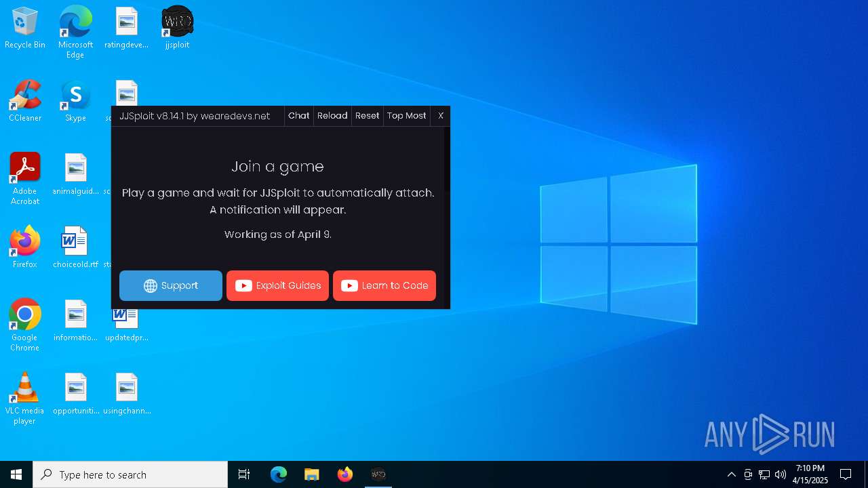868x488 pixels.
Task: Select the informatio... image file icon
Action: [75, 321]
